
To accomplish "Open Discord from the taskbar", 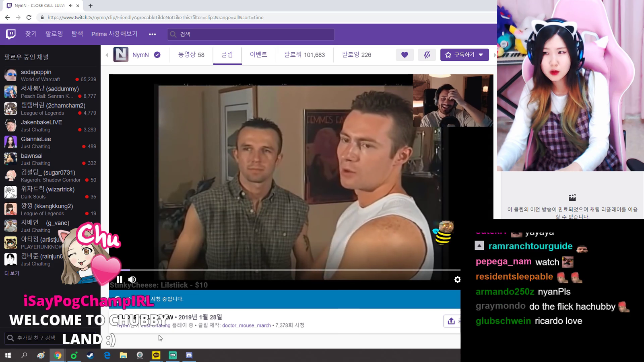I will coord(189,355).
